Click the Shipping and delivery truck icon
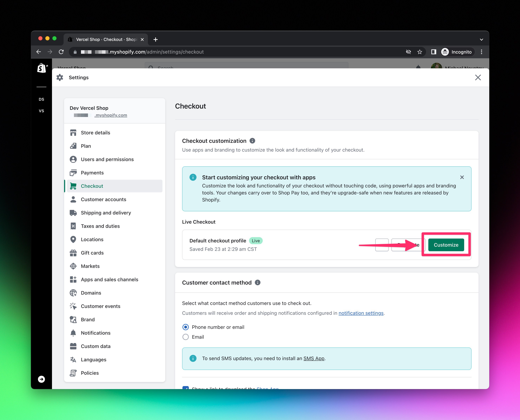Viewport: 520px width, 420px height. [x=73, y=213]
